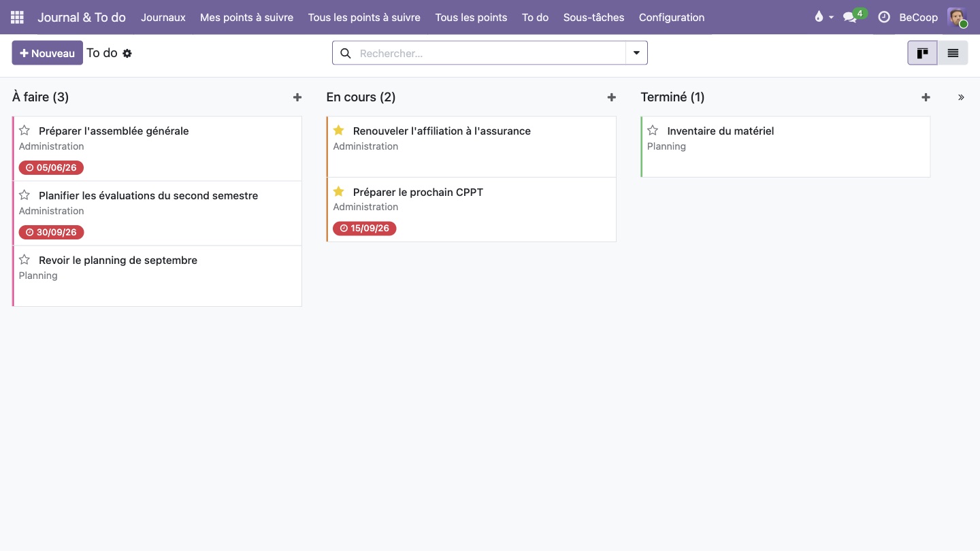980x551 pixels.
Task: Open the activities clock icon
Action: click(884, 17)
